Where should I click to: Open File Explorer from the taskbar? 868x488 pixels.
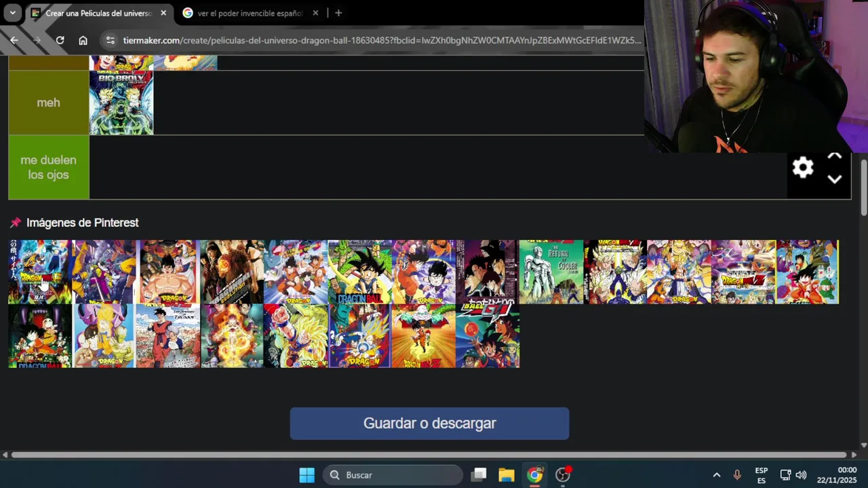[507, 475]
